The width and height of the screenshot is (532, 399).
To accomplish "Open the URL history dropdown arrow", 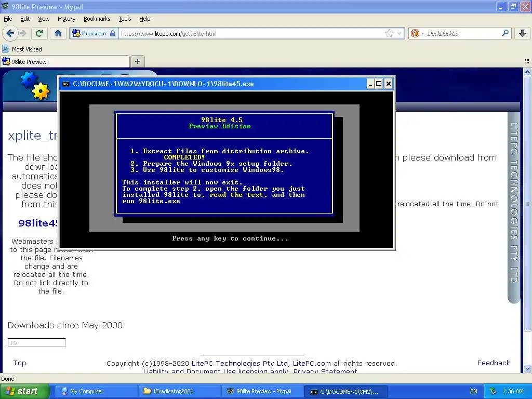I will pyautogui.click(x=400, y=33).
